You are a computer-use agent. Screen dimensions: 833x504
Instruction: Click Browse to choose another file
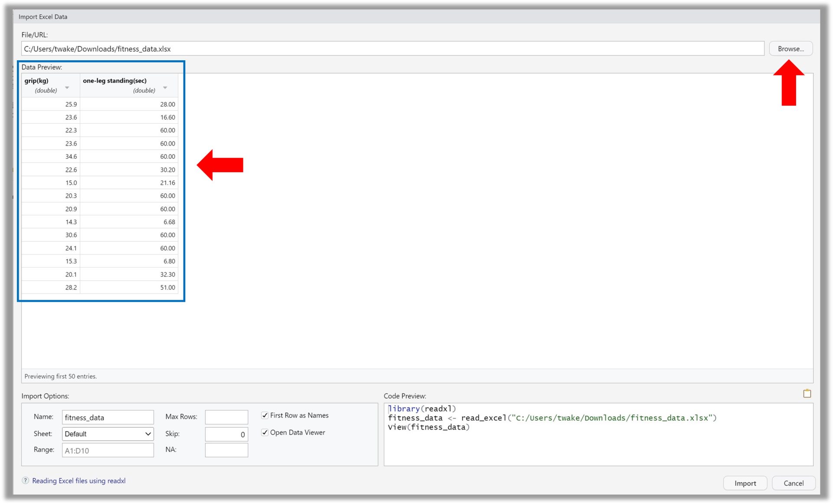(790, 49)
